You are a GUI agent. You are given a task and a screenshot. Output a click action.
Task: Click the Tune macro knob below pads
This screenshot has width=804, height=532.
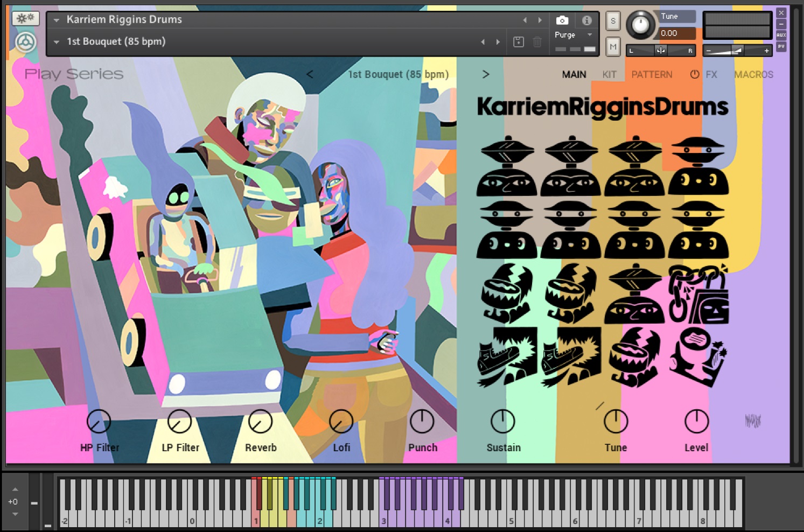(x=616, y=422)
